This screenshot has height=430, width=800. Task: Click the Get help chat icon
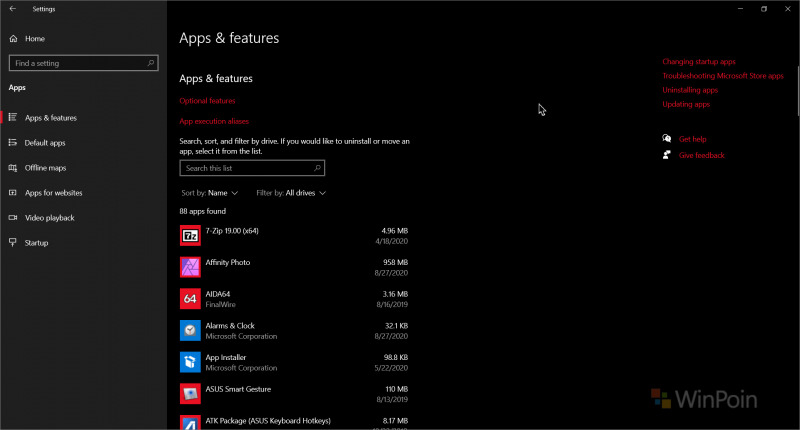(x=667, y=139)
